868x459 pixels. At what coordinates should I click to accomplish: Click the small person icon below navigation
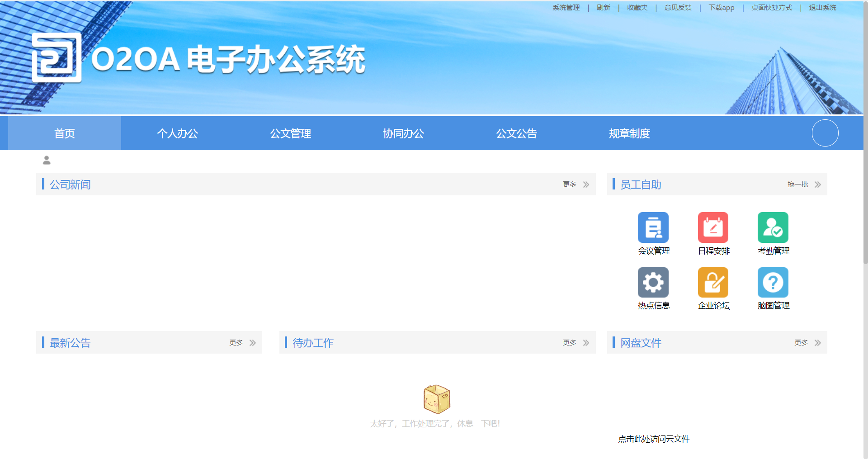47,160
